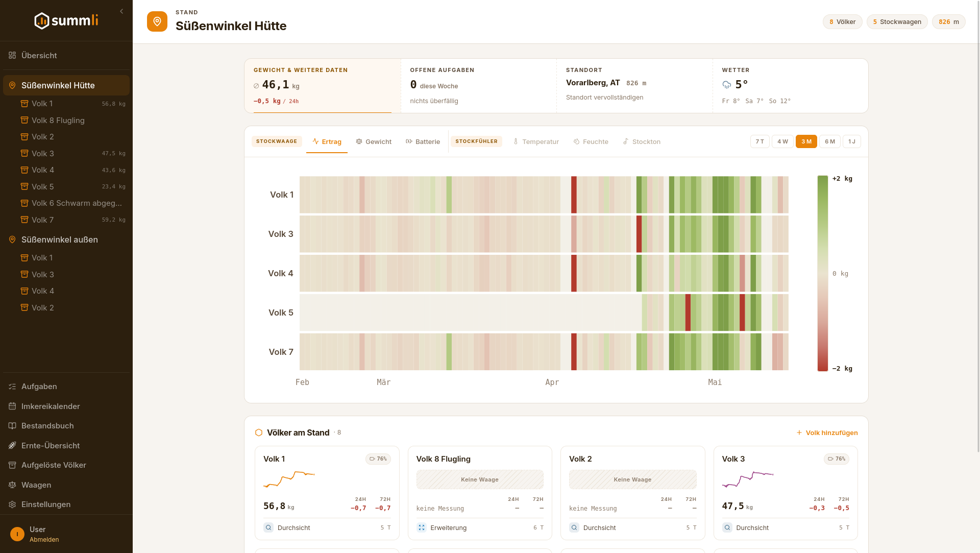This screenshot has width=980, height=553.
Task: Click the Erweiterung icon on Volk 8 Flugling card
Action: click(x=422, y=527)
